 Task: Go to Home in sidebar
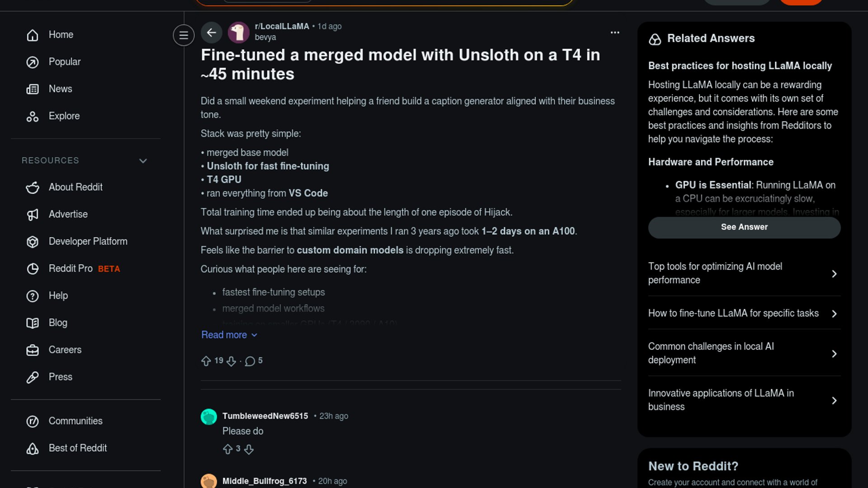pos(61,35)
